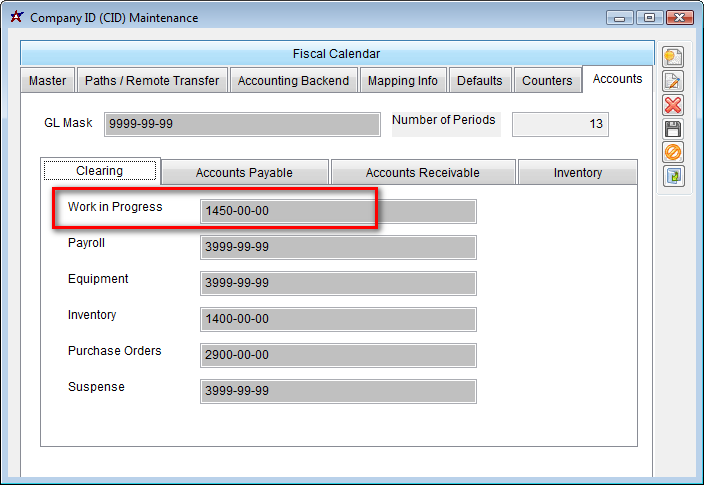Click the Fiscal Calendar header bar
The height and width of the screenshot is (485, 704).
336,54
